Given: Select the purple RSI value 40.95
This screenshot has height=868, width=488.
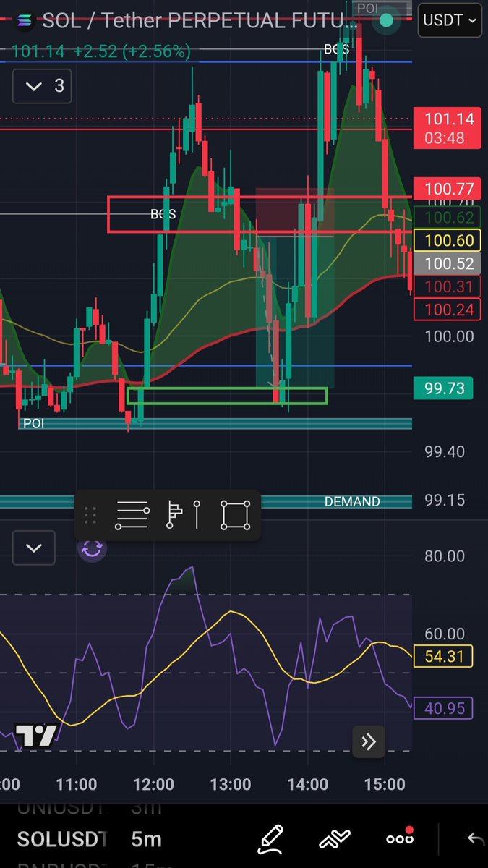Looking at the screenshot, I should coord(443,708).
